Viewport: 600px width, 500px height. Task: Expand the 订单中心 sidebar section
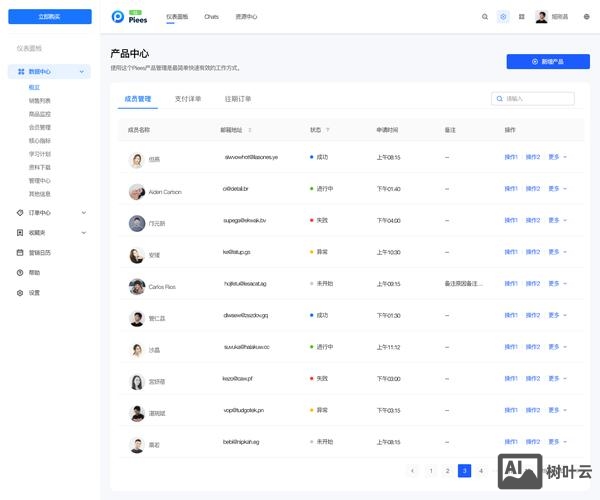(83, 212)
